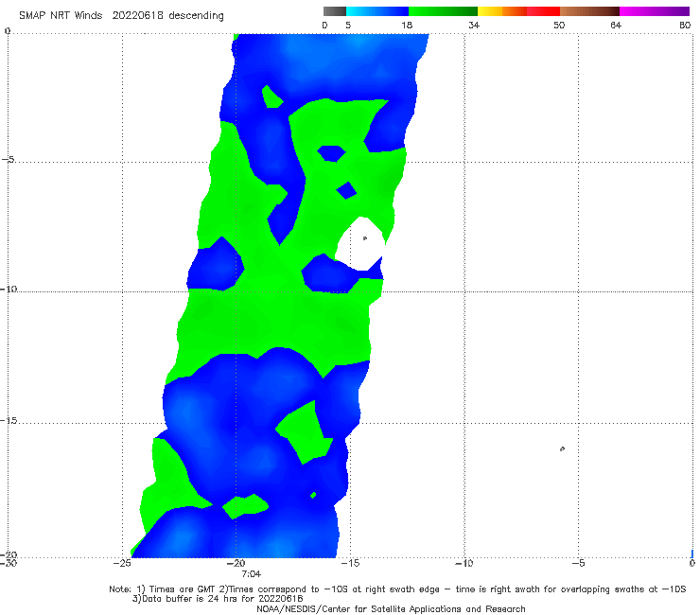This screenshot has width=700, height=615.
Task: Click the note line starting 'Note: 1) Times are GMT'
Action: 397,589
